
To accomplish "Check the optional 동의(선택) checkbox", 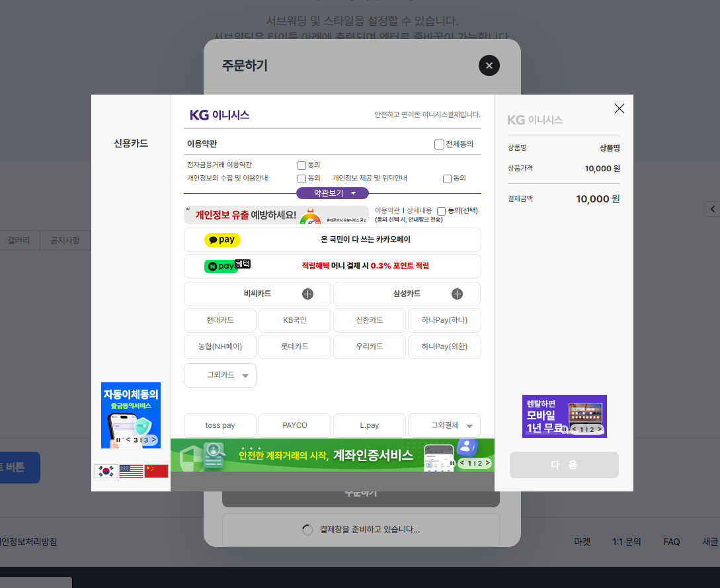I will [x=441, y=211].
